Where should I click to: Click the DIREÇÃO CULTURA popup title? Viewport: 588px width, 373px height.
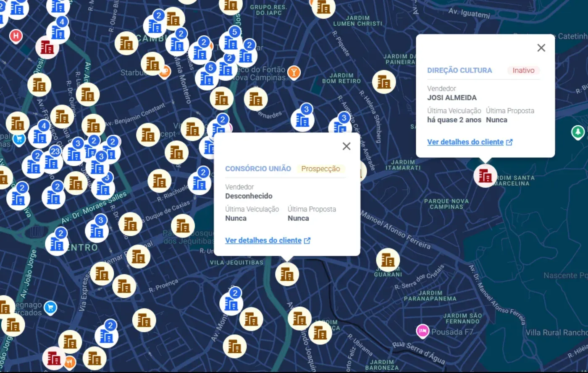click(459, 70)
